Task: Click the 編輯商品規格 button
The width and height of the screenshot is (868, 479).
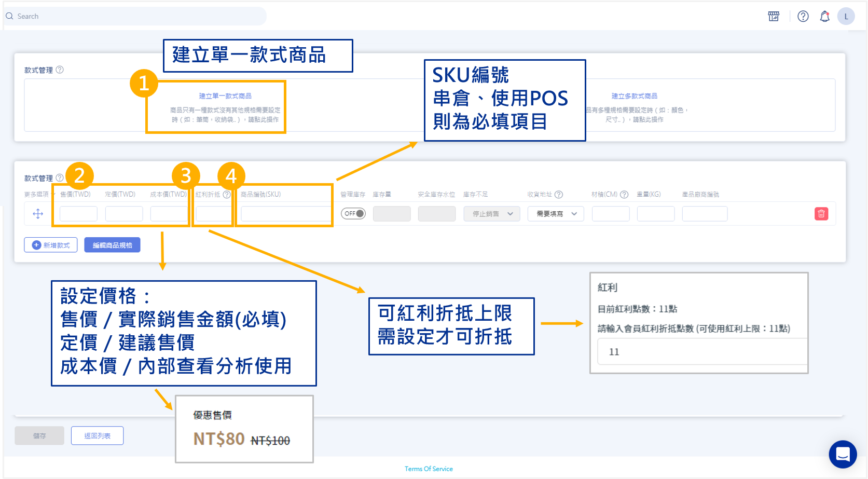Action: (x=112, y=245)
